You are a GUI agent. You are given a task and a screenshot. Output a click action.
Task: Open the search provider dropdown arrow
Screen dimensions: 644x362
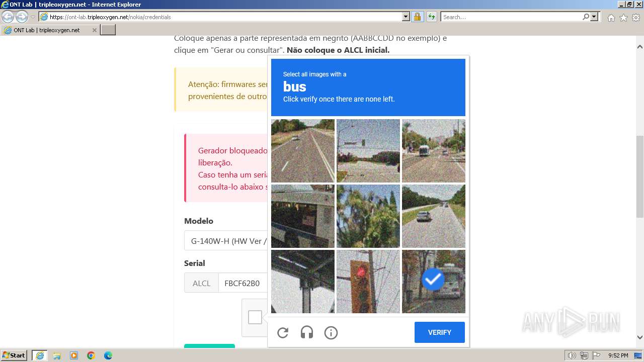click(594, 17)
